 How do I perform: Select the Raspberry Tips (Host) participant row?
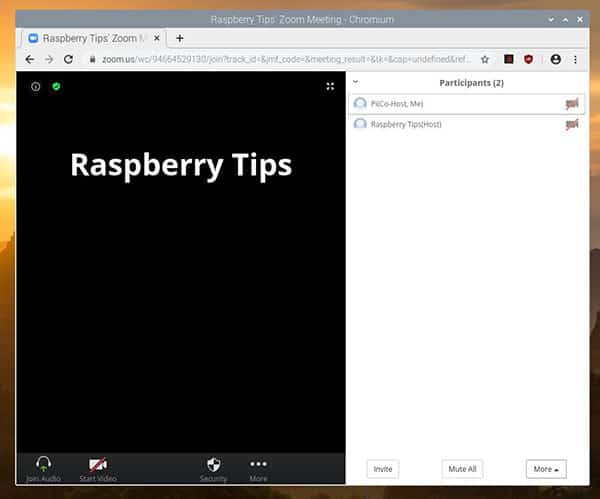pyautogui.click(x=466, y=124)
